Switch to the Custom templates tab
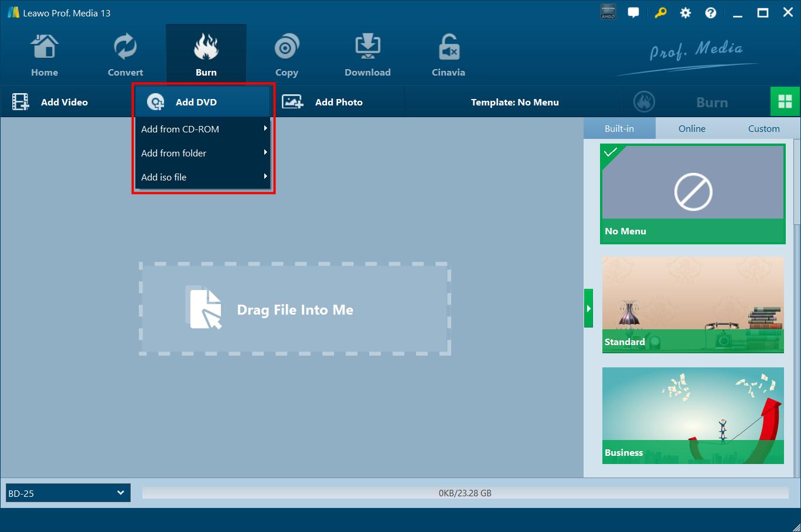The width and height of the screenshot is (801, 532). (x=763, y=128)
